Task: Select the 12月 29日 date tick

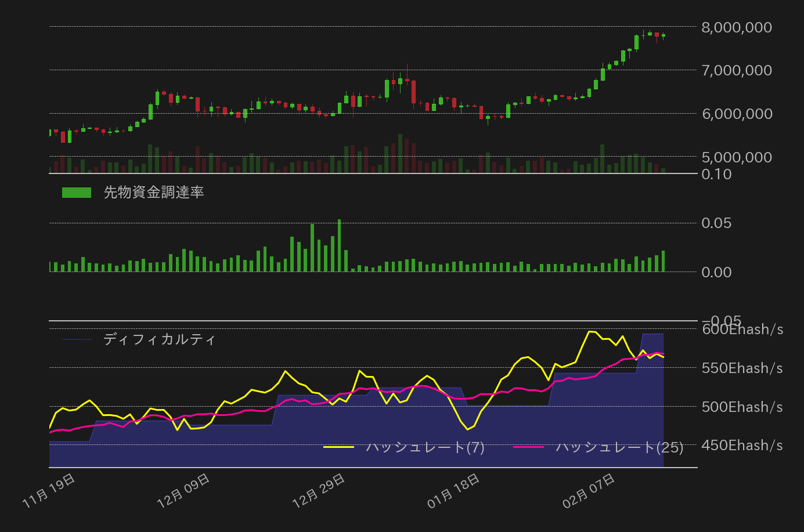Action: pos(319,491)
